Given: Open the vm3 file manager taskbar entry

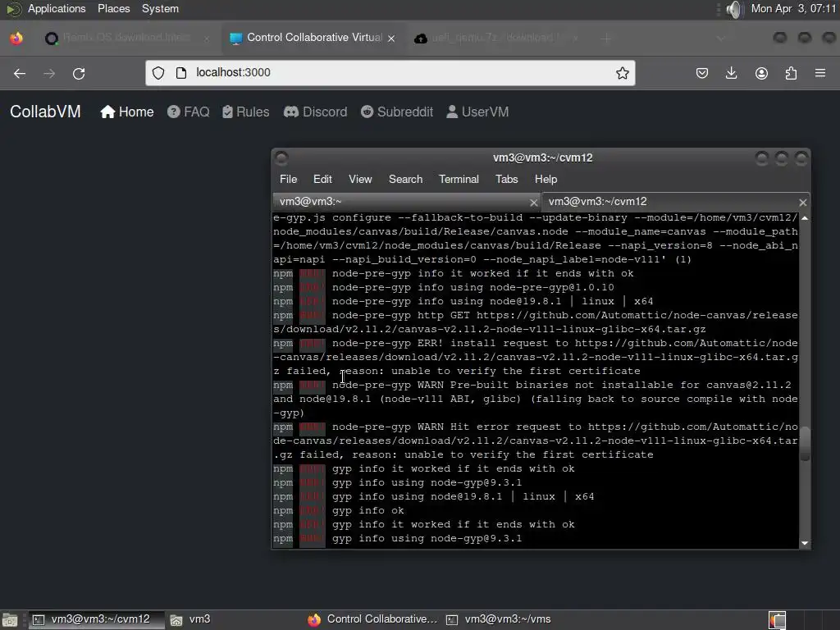Looking at the screenshot, I should 190,619.
